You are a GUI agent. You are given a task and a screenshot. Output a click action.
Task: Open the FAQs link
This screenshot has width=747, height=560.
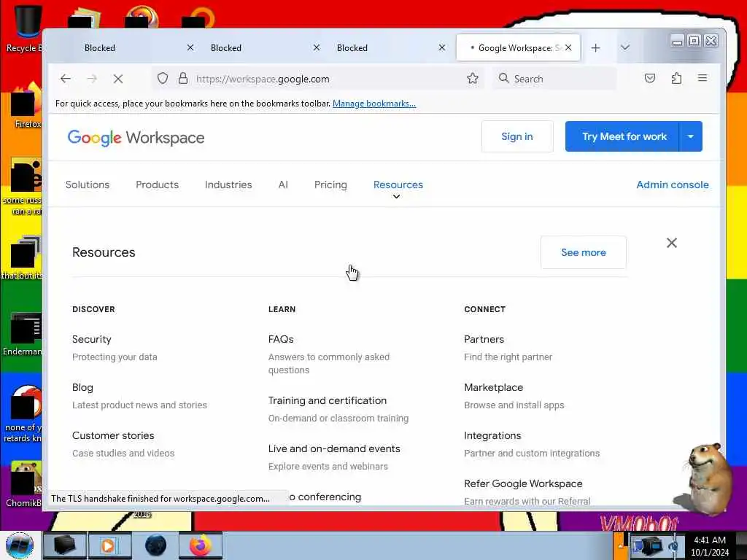pyautogui.click(x=281, y=339)
